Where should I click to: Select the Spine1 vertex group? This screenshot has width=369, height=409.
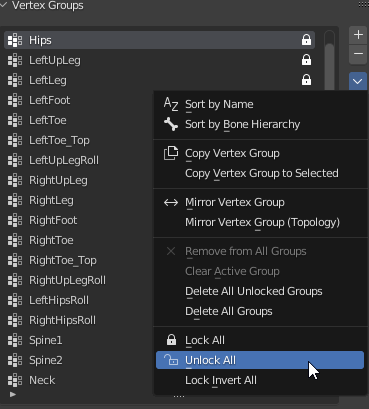(79, 340)
